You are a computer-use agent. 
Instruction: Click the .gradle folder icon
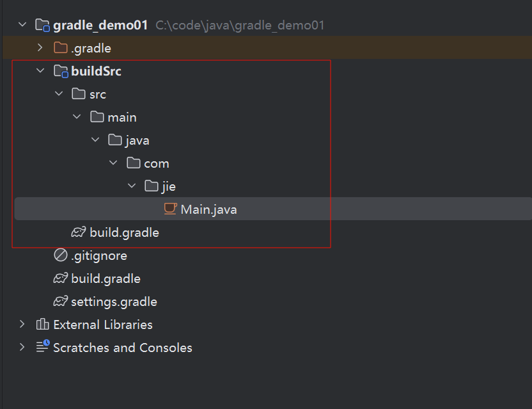pos(60,48)
